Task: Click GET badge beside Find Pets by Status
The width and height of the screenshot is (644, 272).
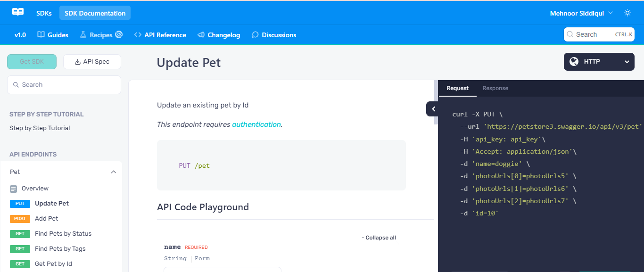Action: pyautogui.click(x=20, y=234)
